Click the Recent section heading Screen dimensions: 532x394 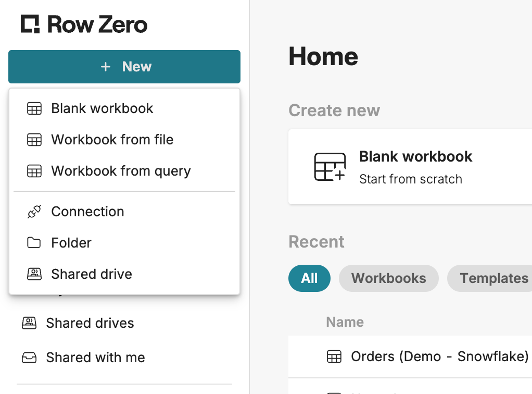point(316,242)
